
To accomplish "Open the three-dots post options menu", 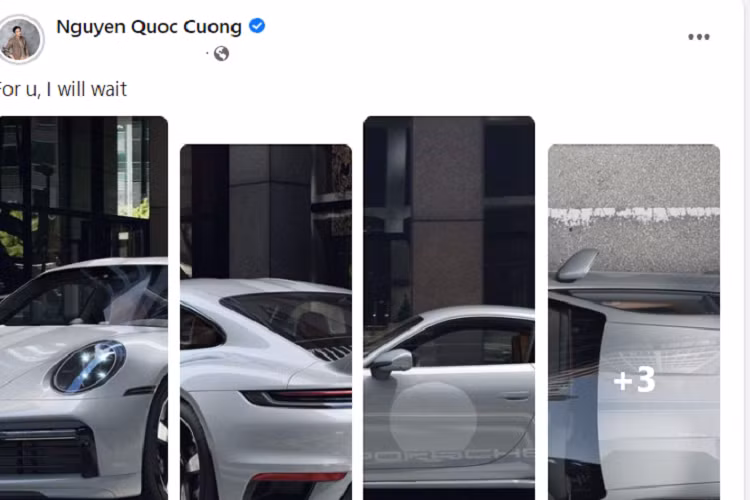I will [x=698, y=37].
